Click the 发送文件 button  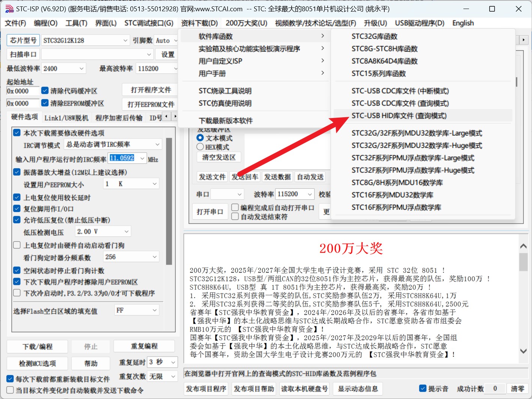[x=212, y=177]
